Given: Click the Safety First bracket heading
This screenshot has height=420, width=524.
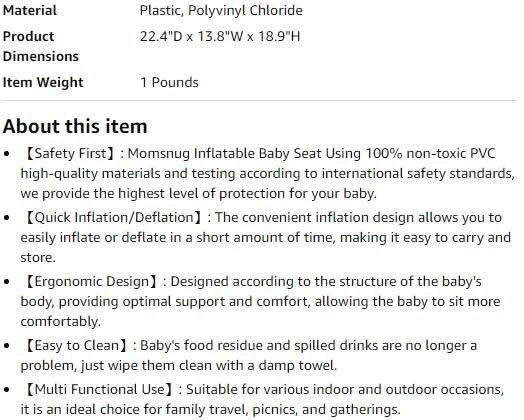Looking at the screenshot, I should pyautogui.click(x=70, y=154).
